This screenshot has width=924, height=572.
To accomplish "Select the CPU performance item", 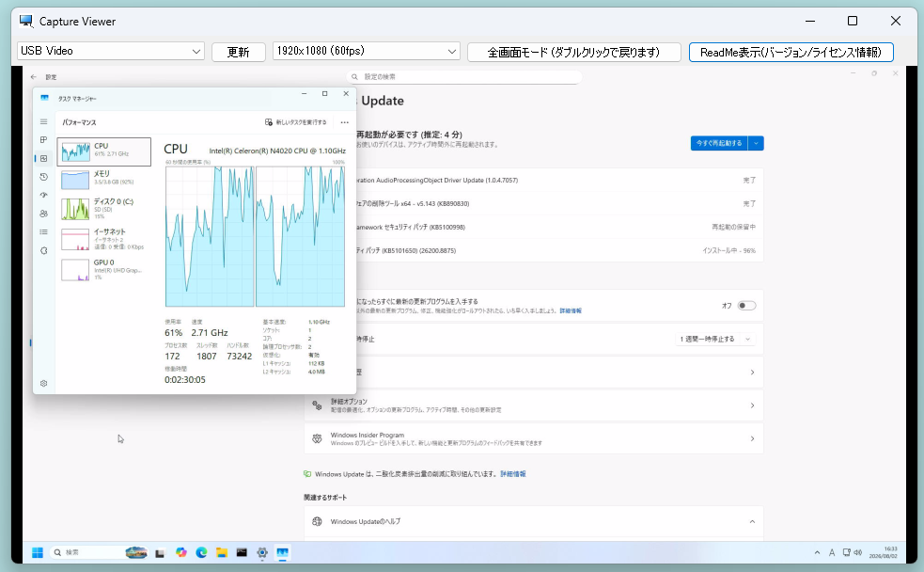I will [103, 151].
